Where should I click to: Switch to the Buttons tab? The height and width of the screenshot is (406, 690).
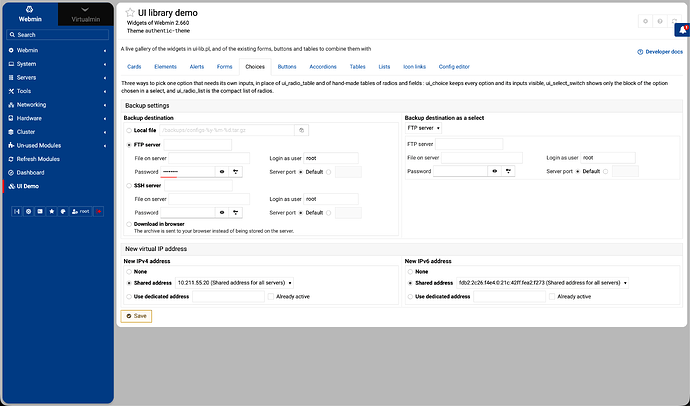287,67
